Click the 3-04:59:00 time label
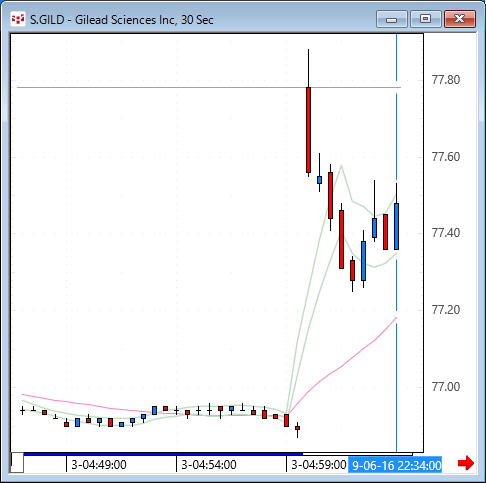486x483 pixels. 319,465
